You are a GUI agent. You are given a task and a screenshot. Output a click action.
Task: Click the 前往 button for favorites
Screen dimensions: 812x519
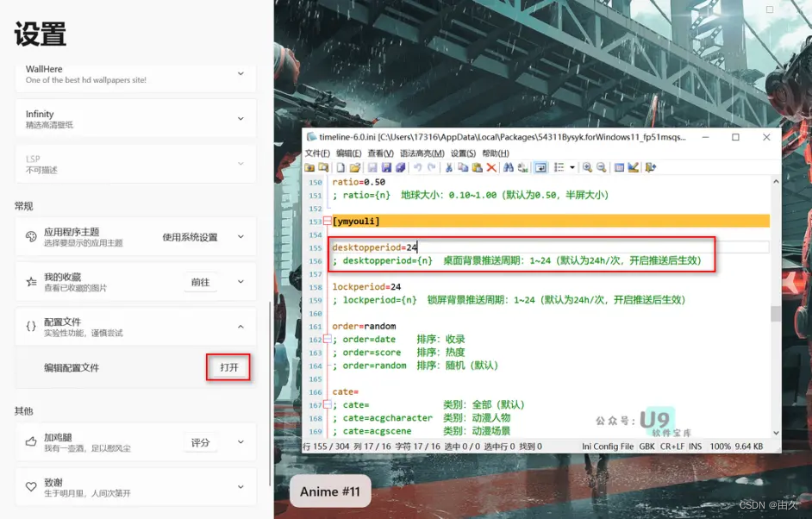[200, 282]
